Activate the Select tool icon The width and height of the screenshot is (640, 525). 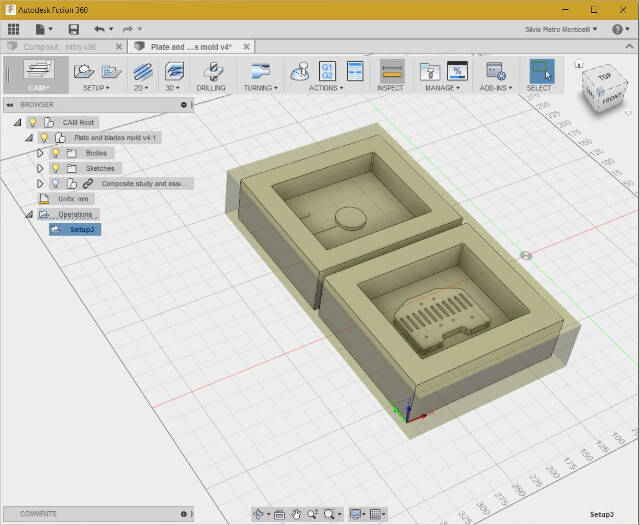(542, 71)
